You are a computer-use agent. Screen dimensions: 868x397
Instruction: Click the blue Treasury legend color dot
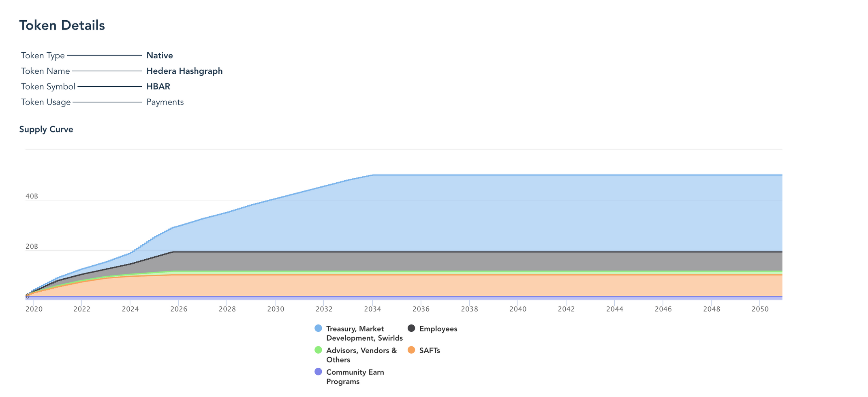pos(318,328)
